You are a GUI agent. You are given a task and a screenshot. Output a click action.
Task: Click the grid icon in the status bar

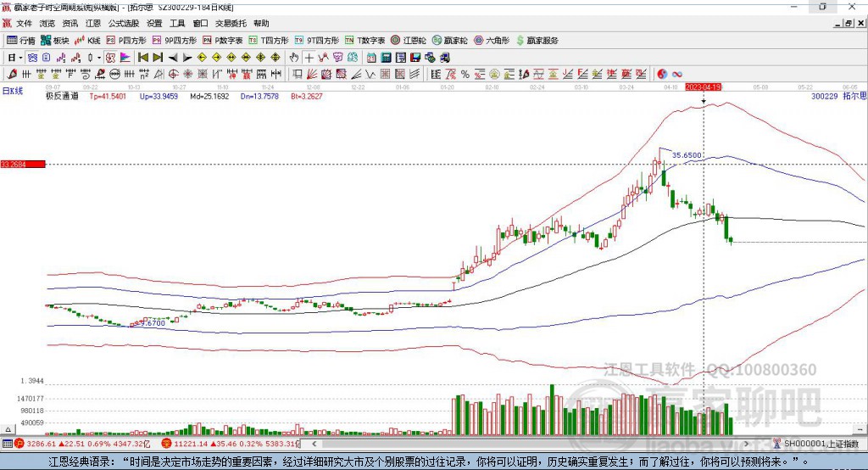click(x=7, y=444)
